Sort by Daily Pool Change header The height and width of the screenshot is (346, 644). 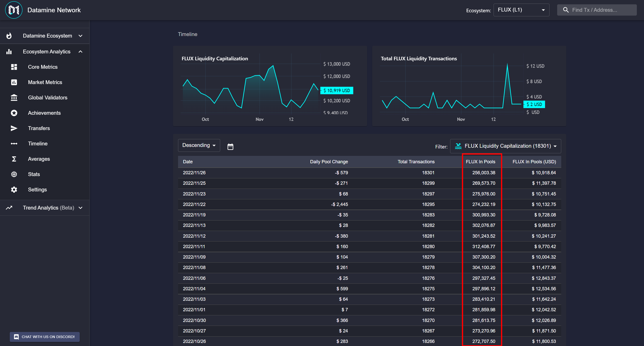point(329,162)
